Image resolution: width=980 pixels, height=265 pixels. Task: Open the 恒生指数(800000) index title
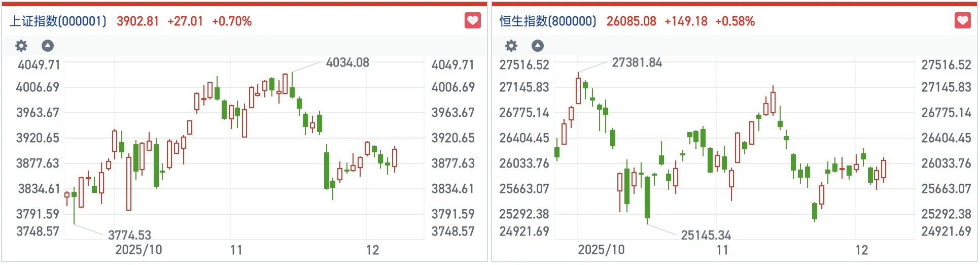coord(548,21)
